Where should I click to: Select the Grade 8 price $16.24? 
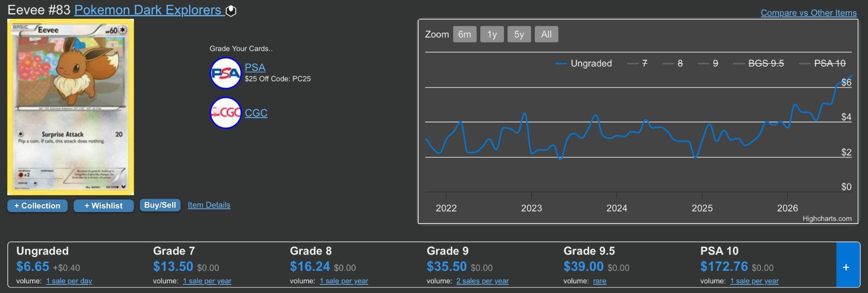click(x=310, y=266)
